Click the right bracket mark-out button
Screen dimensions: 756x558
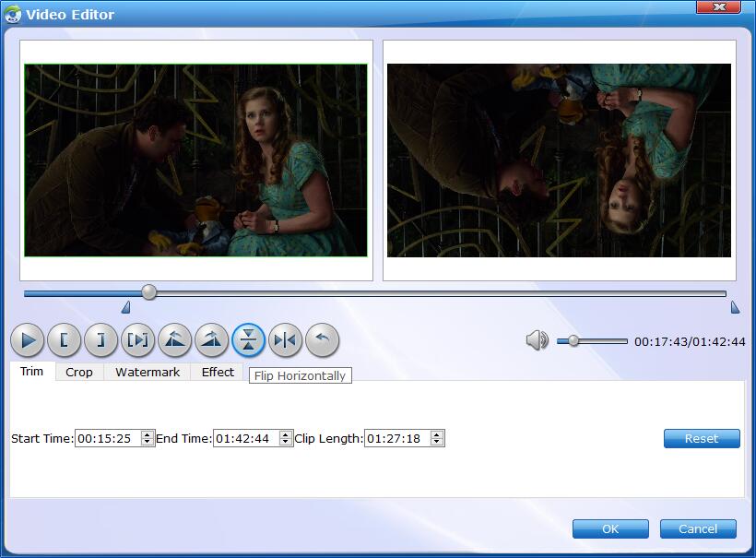(100, 340)
